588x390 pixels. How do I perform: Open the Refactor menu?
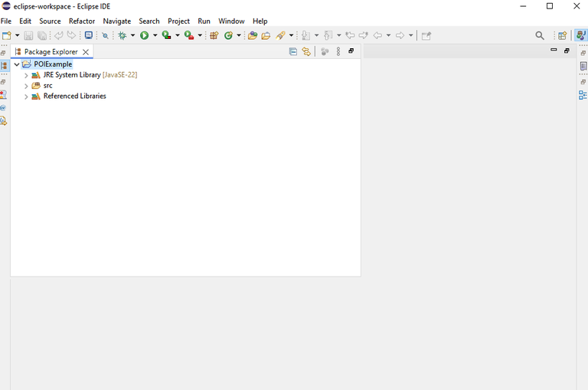tap(82, 21)
